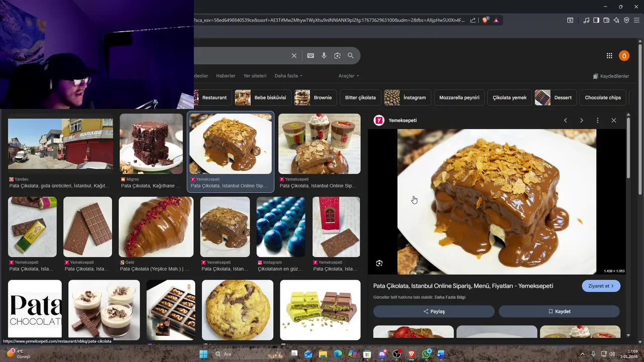This screenshot has height=362, width=644.
Task: Select the 'Mozzarella peyniri' filter chip
Action: point(459,98)
